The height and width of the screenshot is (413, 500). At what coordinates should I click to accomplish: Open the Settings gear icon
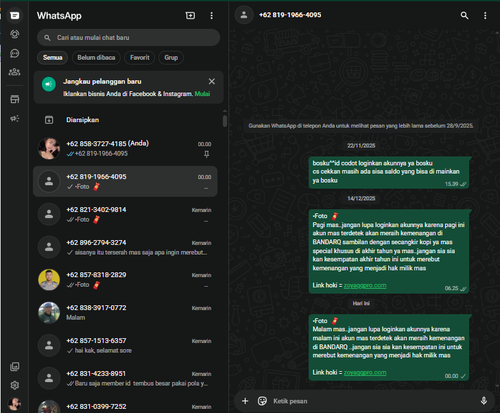click(x=14, y=385)
